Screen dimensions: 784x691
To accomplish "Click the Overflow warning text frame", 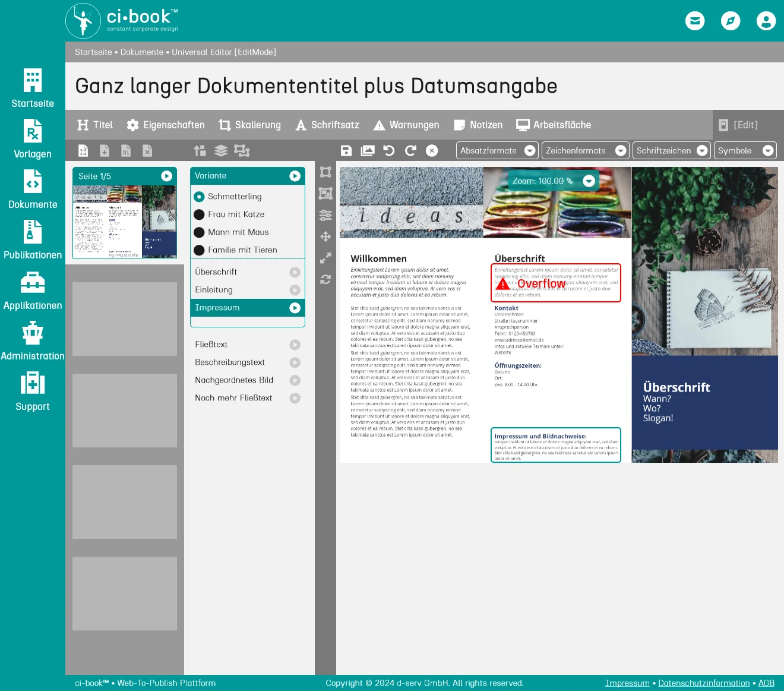I will pos(556,283).
